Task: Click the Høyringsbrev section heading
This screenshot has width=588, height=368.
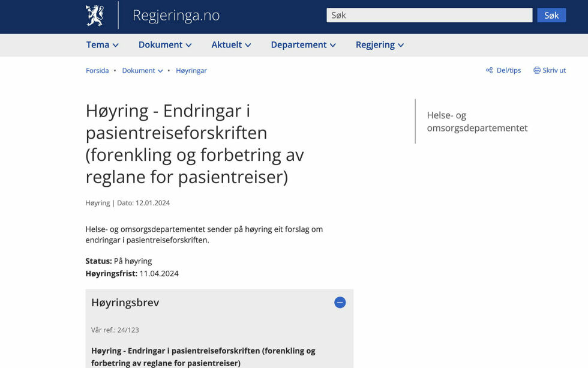Action: point(125,303)
